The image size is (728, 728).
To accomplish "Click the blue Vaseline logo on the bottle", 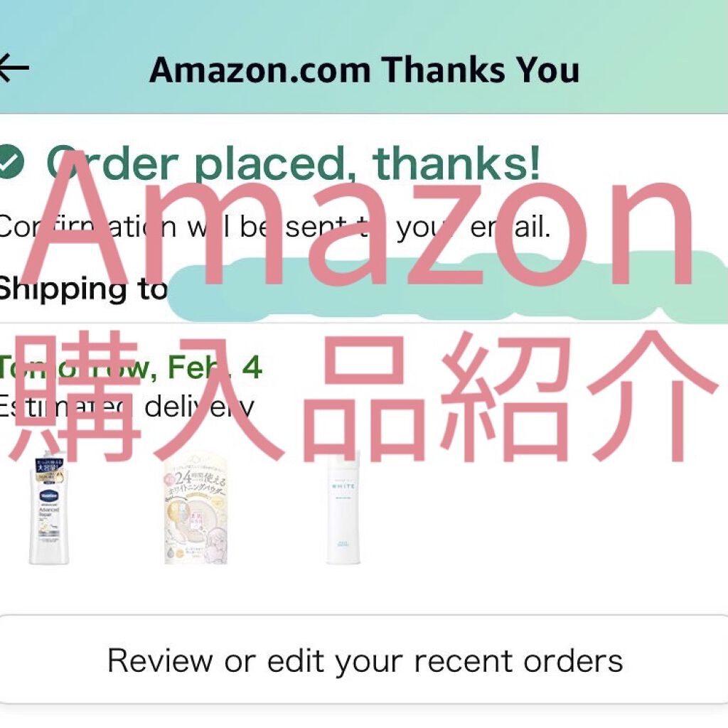I will [48, 496].
